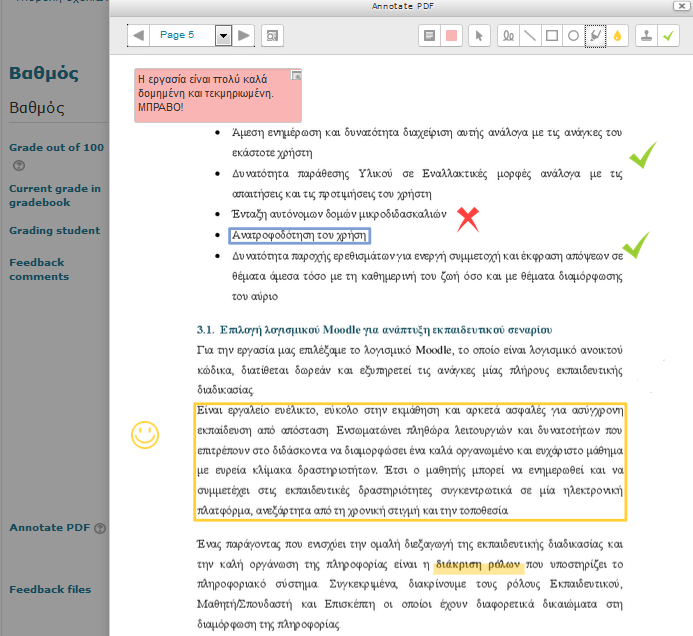Click the Feedback files label

point(50,589)
